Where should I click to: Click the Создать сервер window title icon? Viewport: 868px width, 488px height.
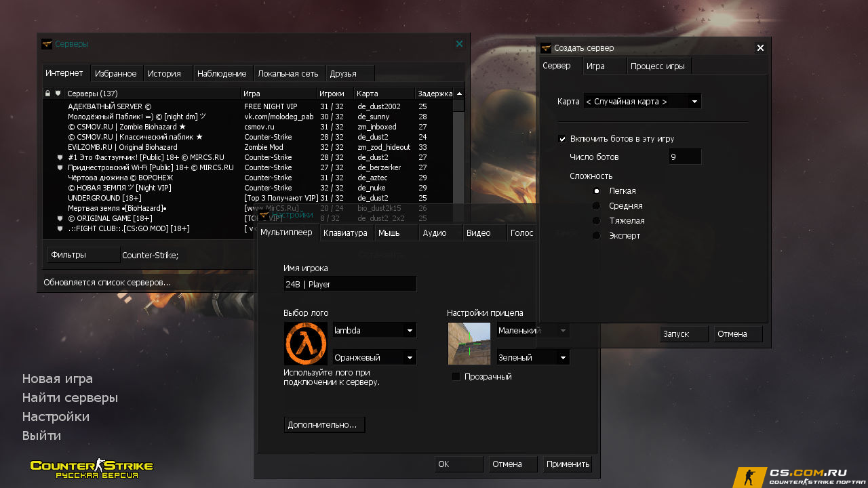tap(546, 48)
